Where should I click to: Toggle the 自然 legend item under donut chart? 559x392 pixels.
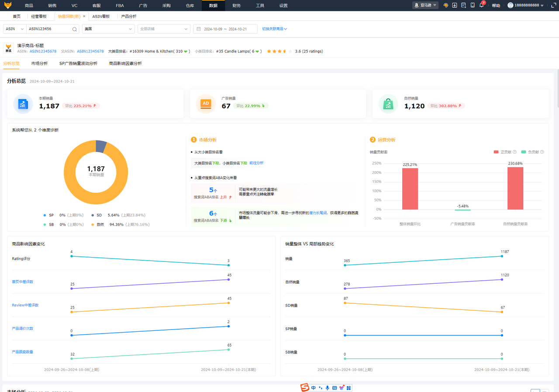[x=100, y=224]
